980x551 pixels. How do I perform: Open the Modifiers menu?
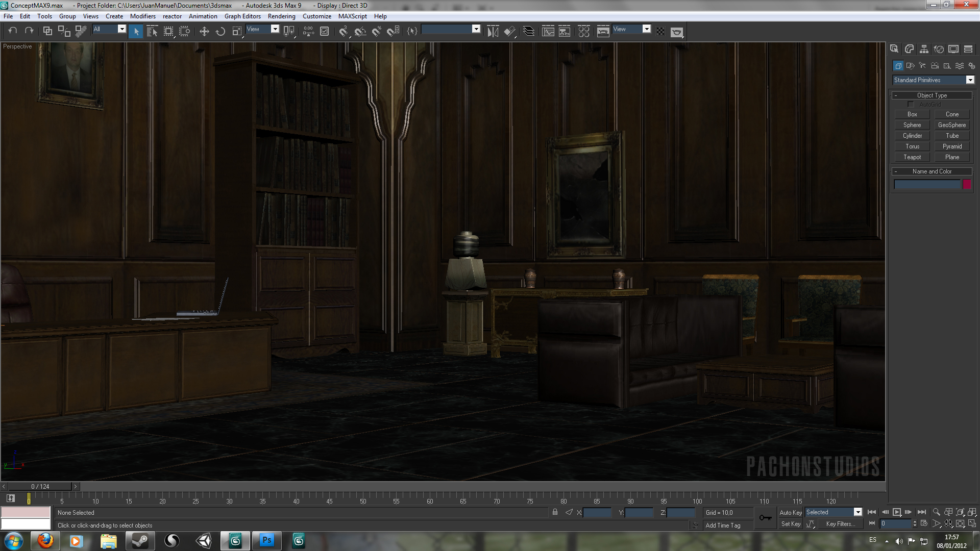point(142,16)
